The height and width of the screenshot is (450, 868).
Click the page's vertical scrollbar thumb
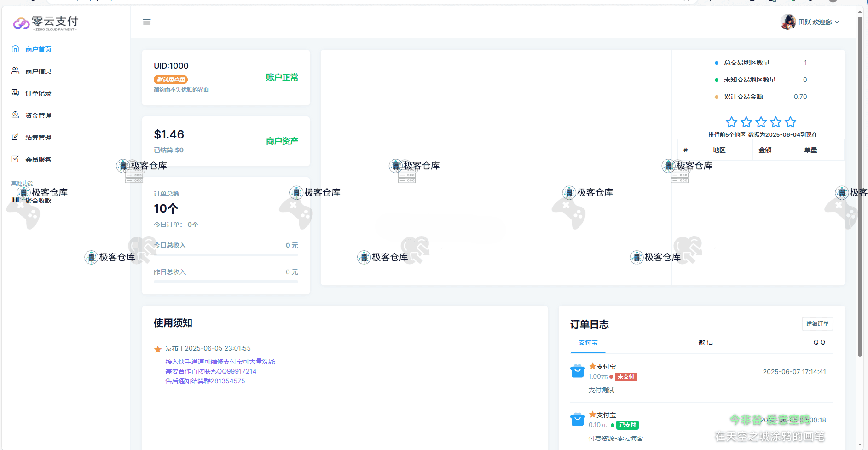click(860, 186)
